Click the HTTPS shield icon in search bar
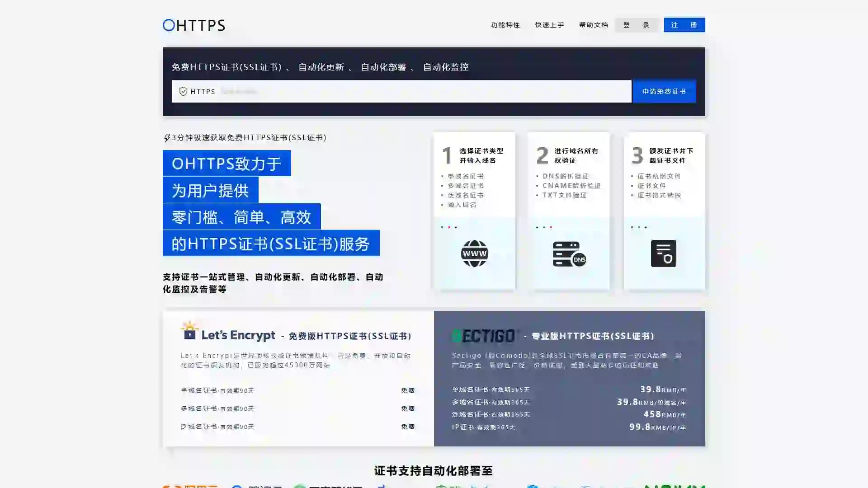Screen dimensions: 868x488 183,91
